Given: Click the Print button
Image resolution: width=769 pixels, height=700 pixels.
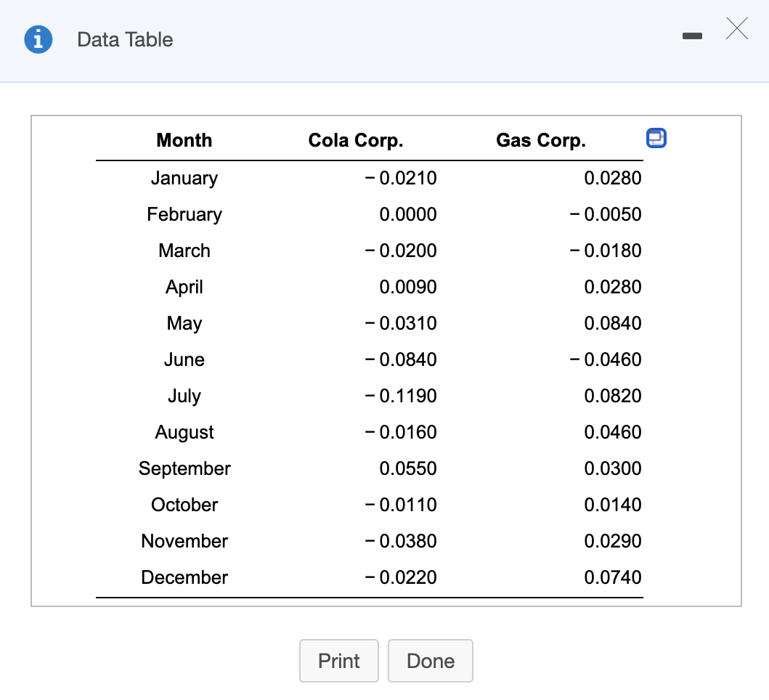Looking at the screenshot, I should [338, 661].
